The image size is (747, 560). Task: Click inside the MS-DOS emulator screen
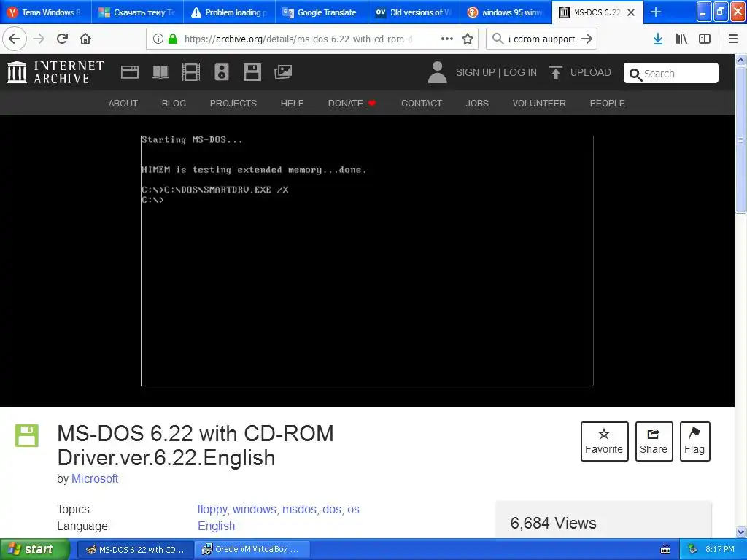368,260
